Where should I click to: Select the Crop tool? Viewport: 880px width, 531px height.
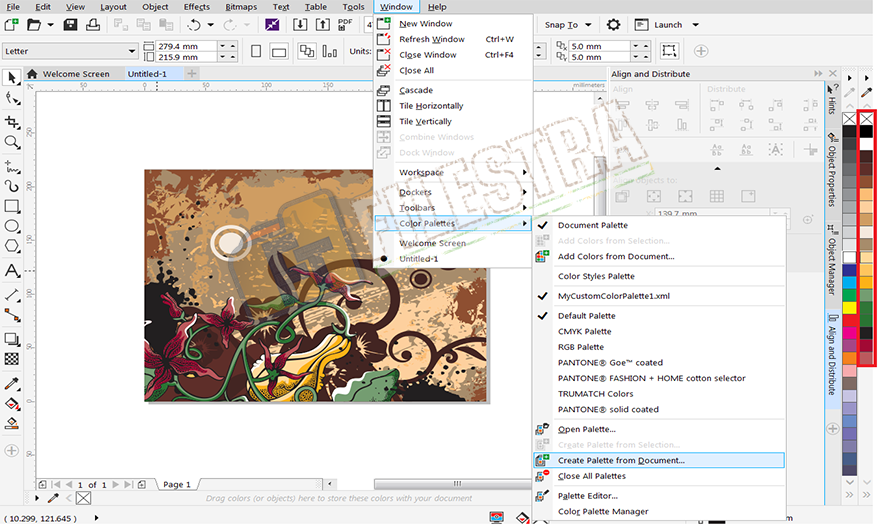(x=12, y=121)
